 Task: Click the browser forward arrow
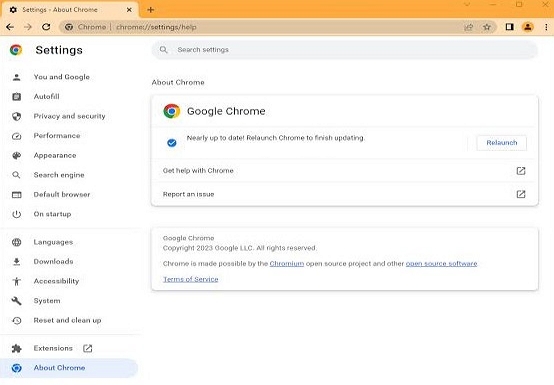[x=28, y=27]
